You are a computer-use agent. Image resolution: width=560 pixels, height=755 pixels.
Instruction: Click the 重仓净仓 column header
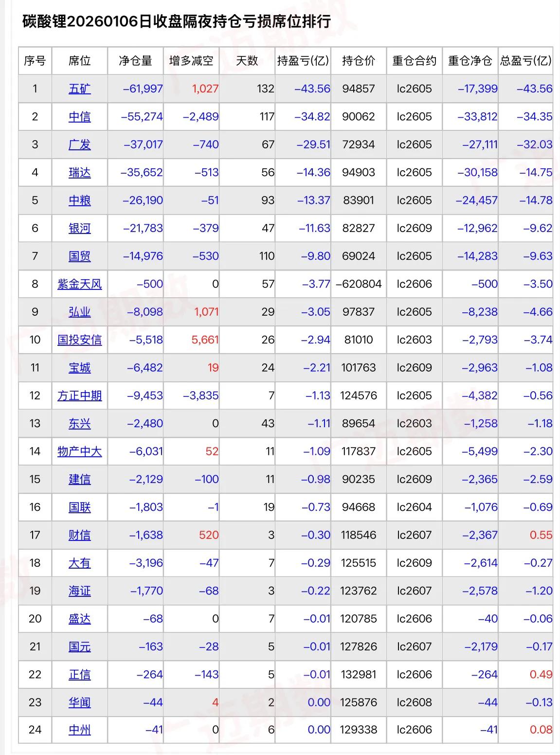pyautogui.click(x=470, y=61)
